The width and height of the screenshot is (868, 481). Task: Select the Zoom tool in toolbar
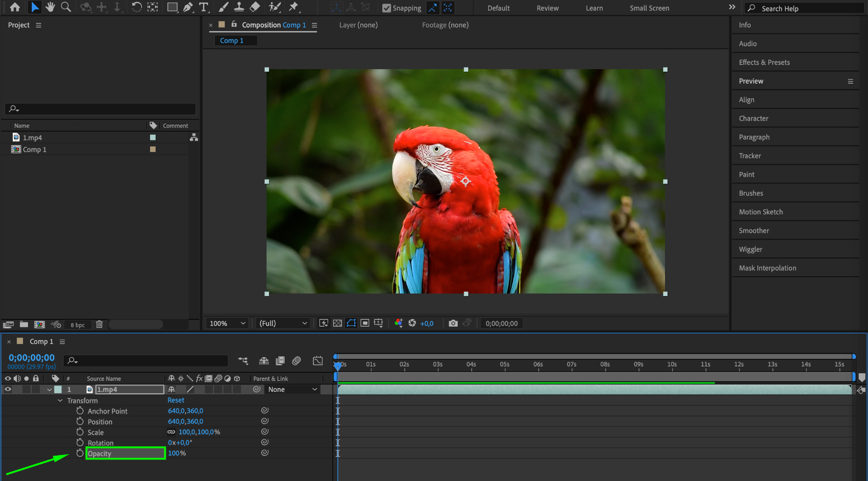[x=66, y=7]
